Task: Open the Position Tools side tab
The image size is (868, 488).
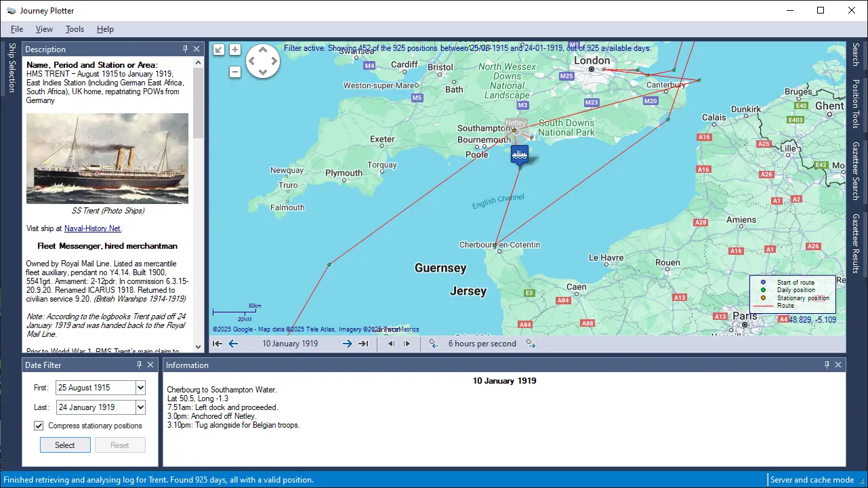Action: click(x=856, y=104)
